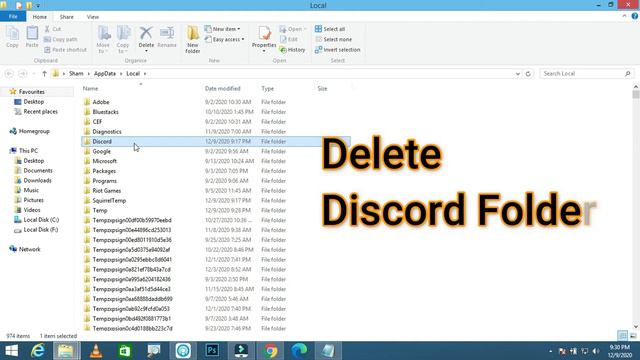
Task: Click Paste shortcut in the ribbon
Action: 65,50
